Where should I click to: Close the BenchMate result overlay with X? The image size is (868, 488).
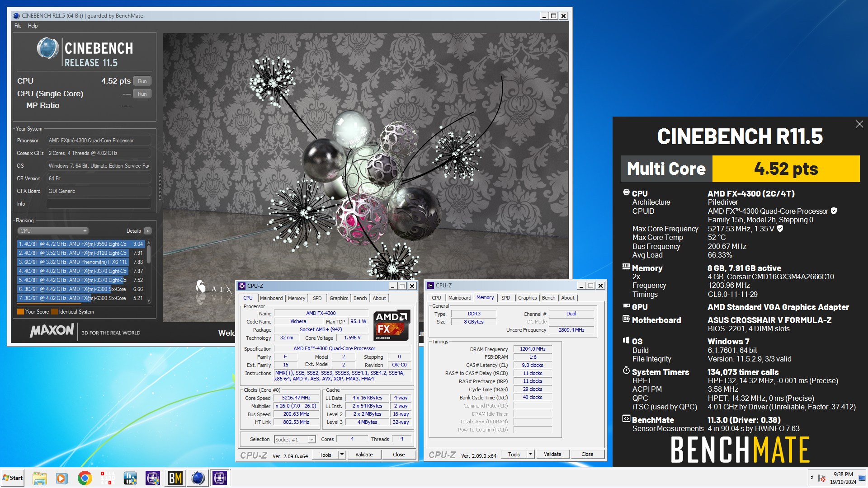[859, 124]
